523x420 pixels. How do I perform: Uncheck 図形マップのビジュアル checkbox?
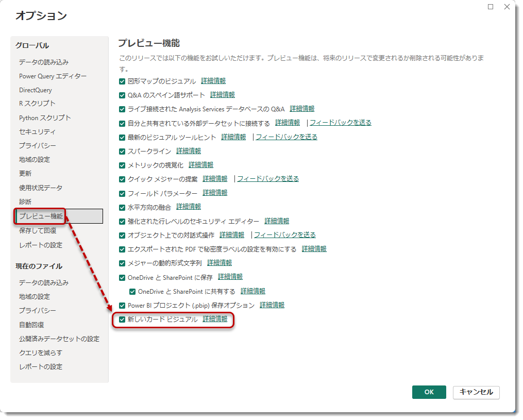coord(122,81)
